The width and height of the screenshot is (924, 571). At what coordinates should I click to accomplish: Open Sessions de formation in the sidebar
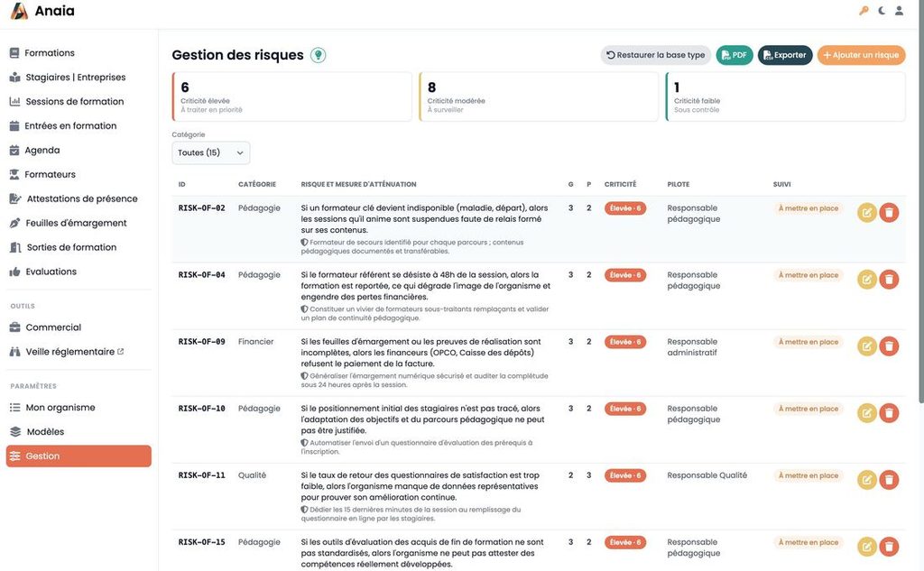click(75, 101)
